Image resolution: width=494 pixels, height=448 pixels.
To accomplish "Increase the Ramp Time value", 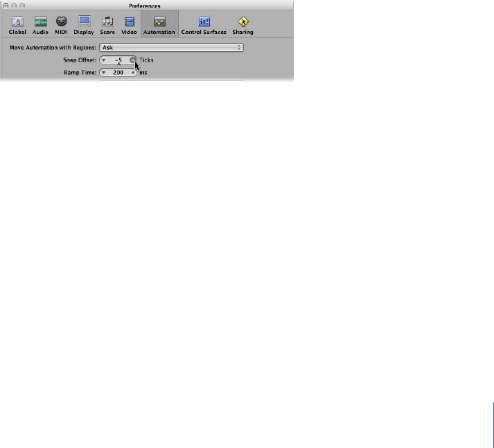I will (133, 73).
